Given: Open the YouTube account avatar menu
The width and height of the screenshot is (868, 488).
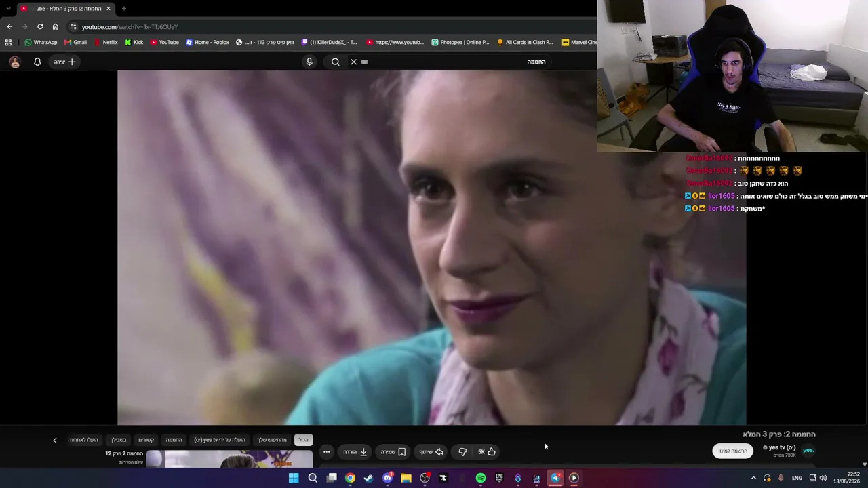Looking at the screenshot, I should click(15, 62).
